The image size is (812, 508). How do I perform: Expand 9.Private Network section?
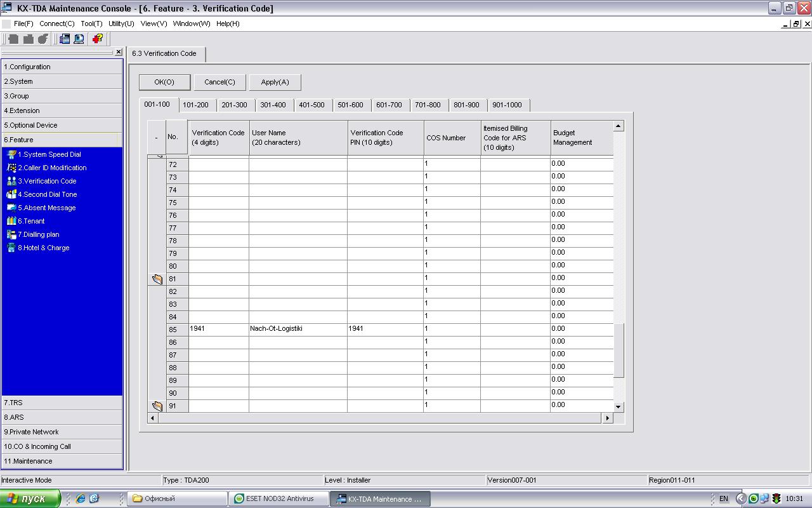point(62,432)
